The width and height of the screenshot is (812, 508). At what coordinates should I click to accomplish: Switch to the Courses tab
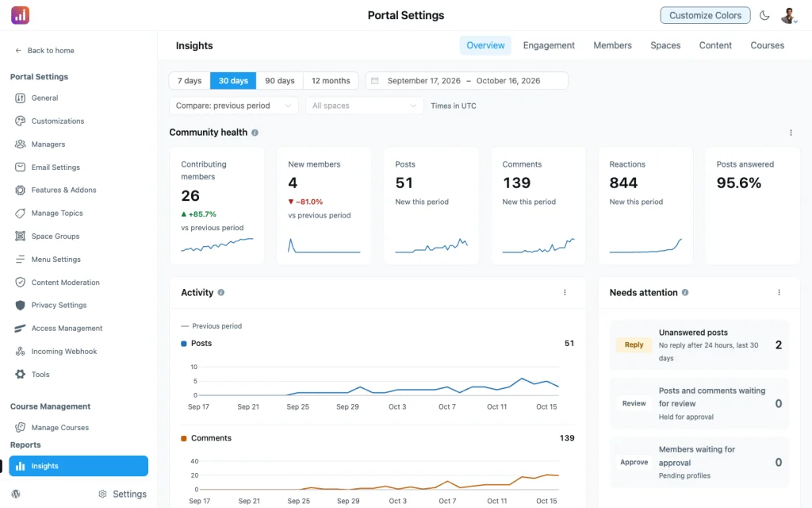[x=767, y=45]
